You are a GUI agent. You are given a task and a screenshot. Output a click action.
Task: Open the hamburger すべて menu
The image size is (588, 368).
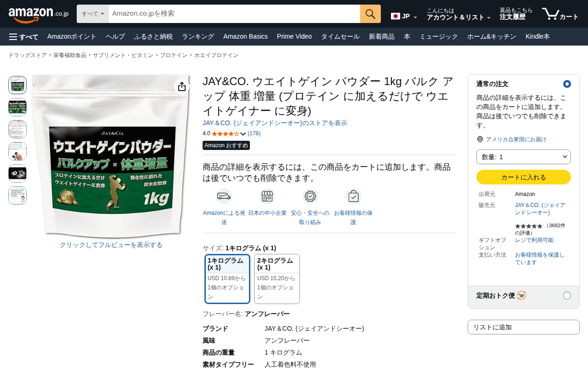click(x=23, y=37)
